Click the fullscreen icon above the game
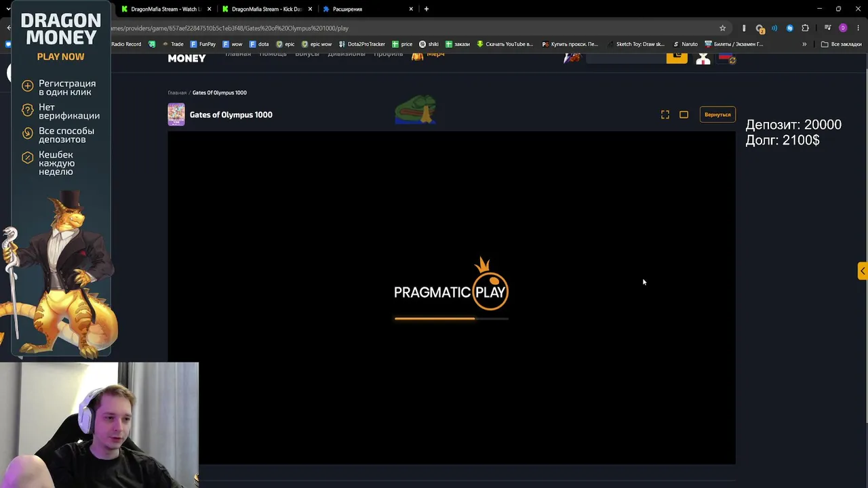This screenshot has width=868, height=488. pyautogui.click(x=665, y=115)
